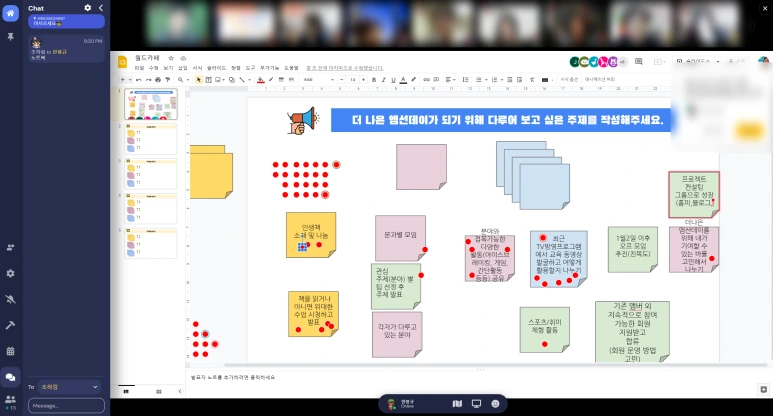Open the 도움말 (Help) menu
The height and width of the screenshot is (416, 773).
(x=291, y=68)
